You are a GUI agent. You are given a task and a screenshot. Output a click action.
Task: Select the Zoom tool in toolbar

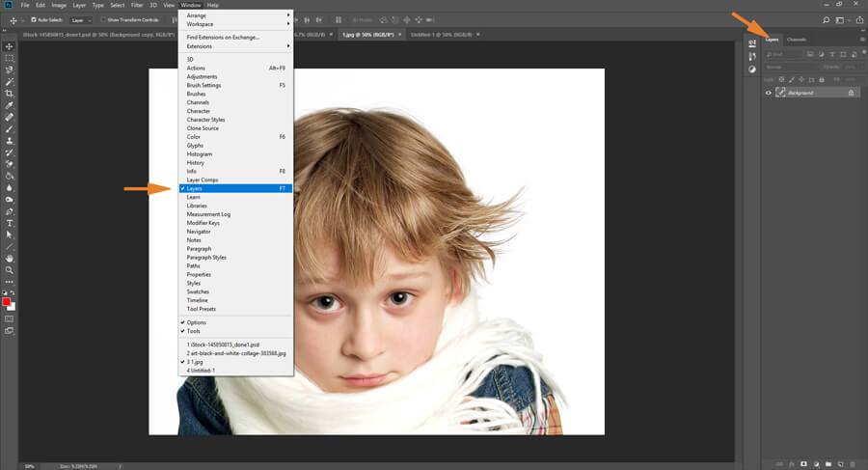pos(10,270)
